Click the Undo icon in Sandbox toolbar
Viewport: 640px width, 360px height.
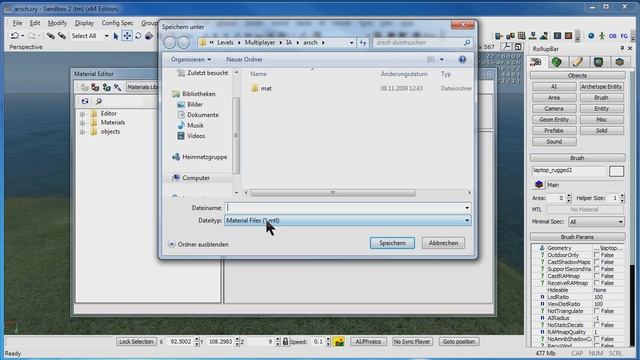pos(15,36)
